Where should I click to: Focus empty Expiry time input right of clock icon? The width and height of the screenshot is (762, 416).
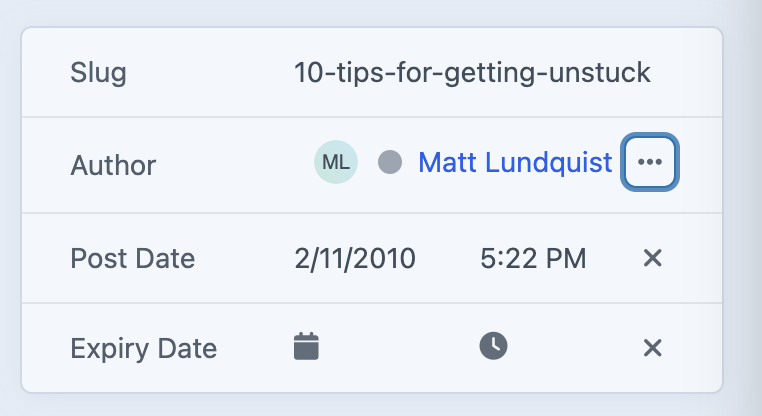pos(571,347)
